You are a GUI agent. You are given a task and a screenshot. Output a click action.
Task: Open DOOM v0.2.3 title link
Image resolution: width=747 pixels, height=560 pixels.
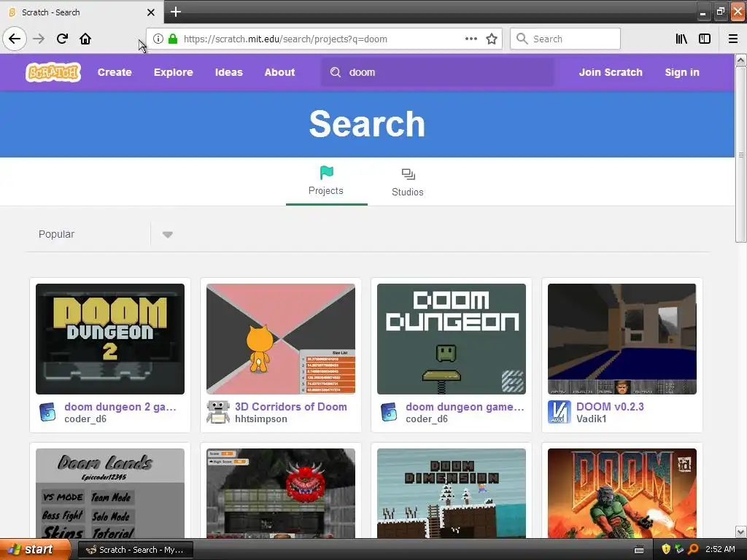tap(610, 407)
